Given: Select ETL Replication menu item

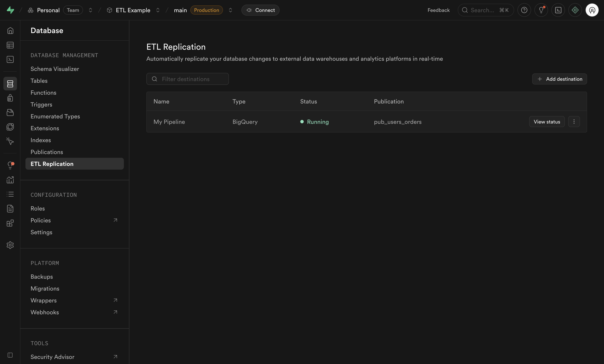Looking at the screenshot, I should [x=74, y=164].
